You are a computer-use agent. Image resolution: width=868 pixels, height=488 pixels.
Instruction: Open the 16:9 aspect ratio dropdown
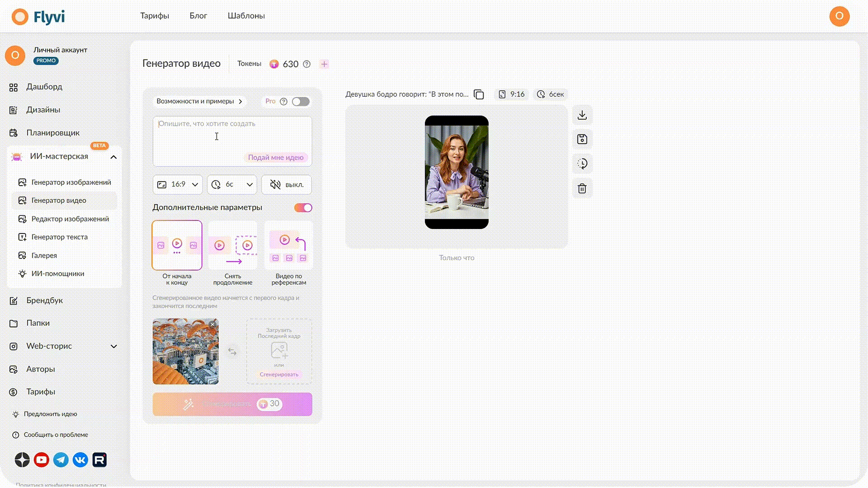tap(178, 184)
